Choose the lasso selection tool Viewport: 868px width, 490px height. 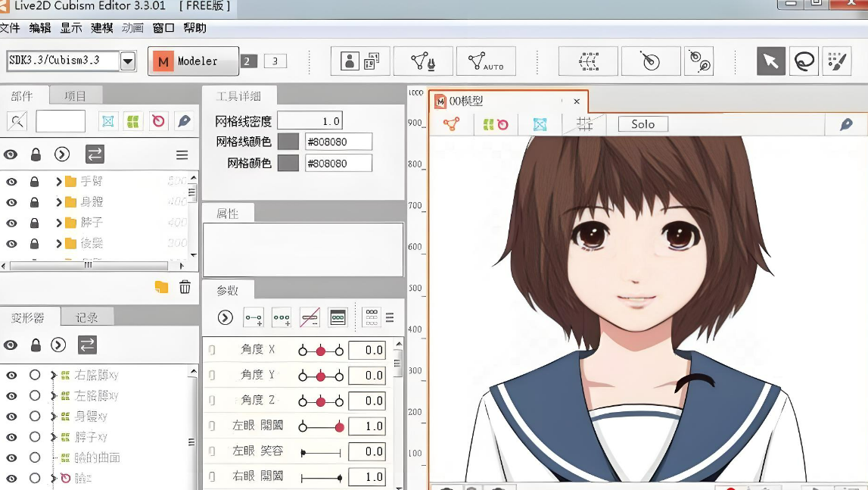pyautogui.click(x=804, y=61)
